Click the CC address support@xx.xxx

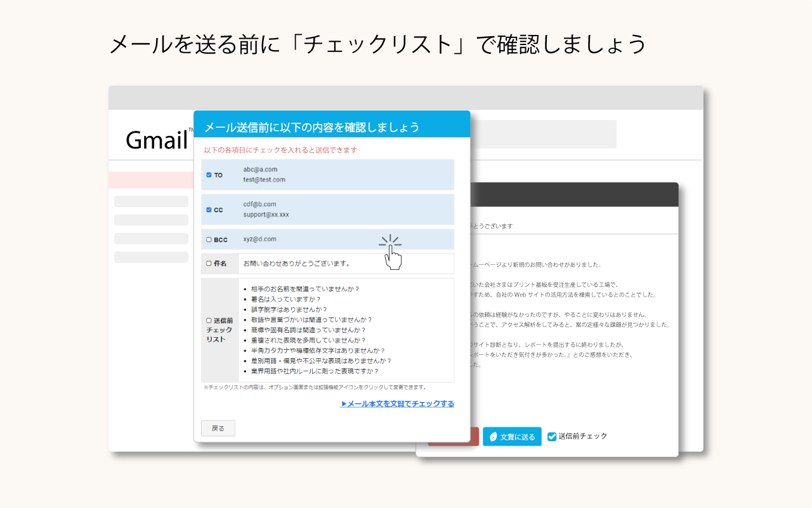tap(266, 215)
